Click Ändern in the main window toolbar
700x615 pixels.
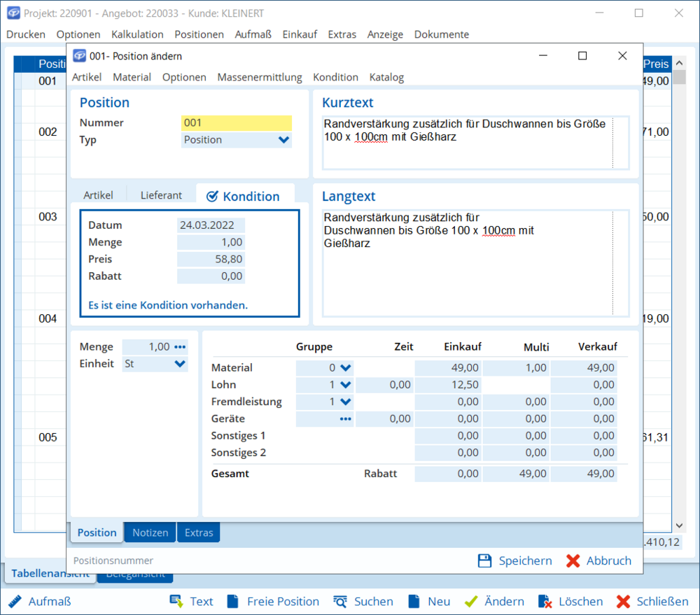[x=505, y=601]
